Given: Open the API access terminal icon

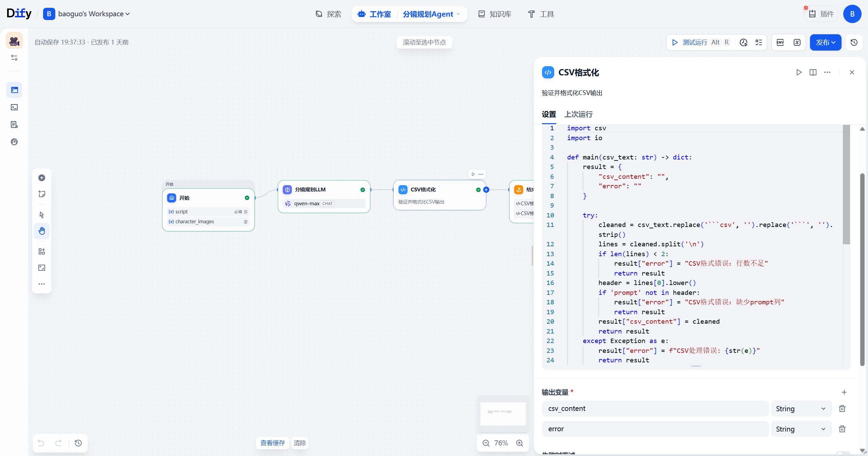Looking at the screenshot, I should pyautogui.click(x=14, y=107).
